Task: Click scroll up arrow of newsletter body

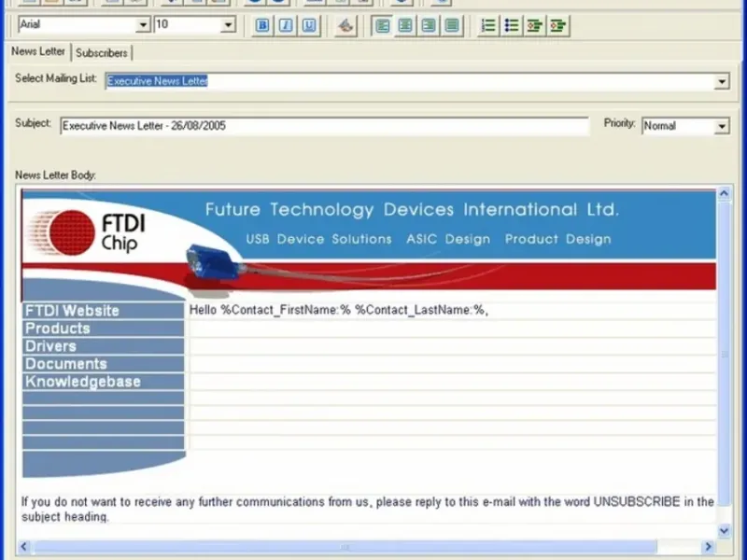Action: point(725,193)
